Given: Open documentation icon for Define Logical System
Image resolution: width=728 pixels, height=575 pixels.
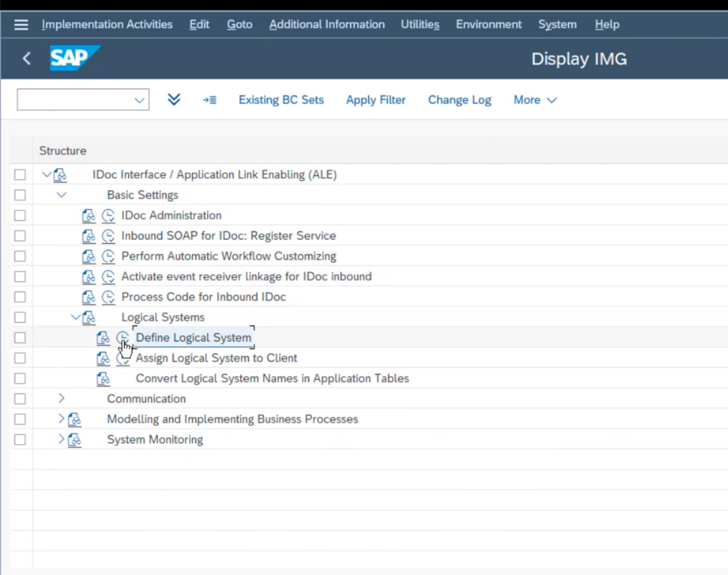Looking at the screenshot, I should [103, 338].
